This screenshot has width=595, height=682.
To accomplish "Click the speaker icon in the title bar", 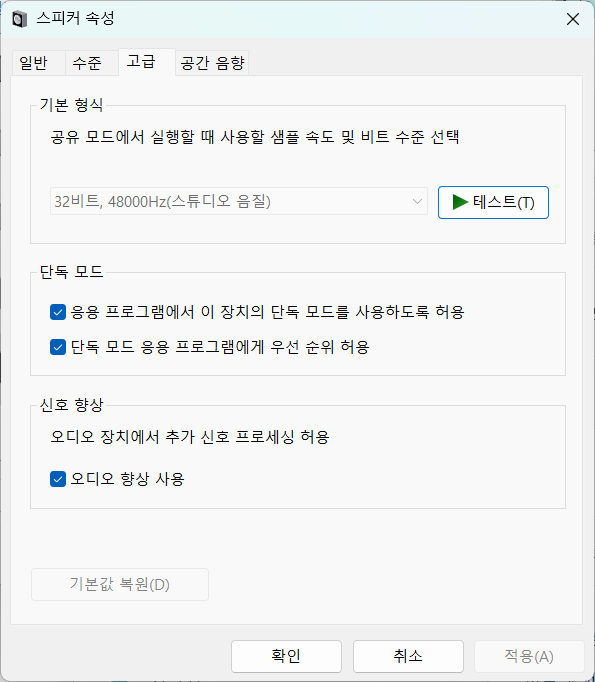I will coord(20,19).
